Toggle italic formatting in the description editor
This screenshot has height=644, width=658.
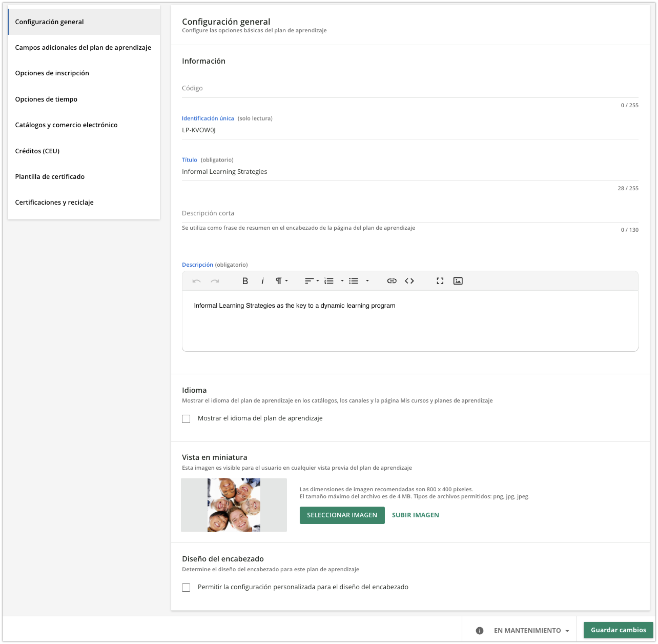click(x=263, y=280)
